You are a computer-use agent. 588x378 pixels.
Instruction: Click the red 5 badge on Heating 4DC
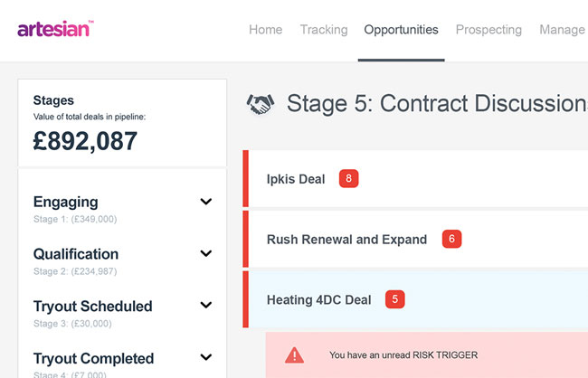[394, 299]
